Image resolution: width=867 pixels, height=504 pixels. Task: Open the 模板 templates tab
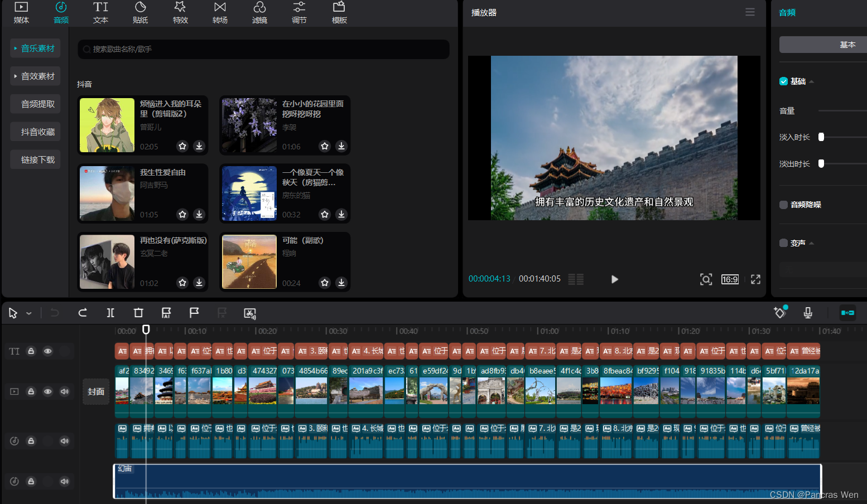(x=339, y=13)
